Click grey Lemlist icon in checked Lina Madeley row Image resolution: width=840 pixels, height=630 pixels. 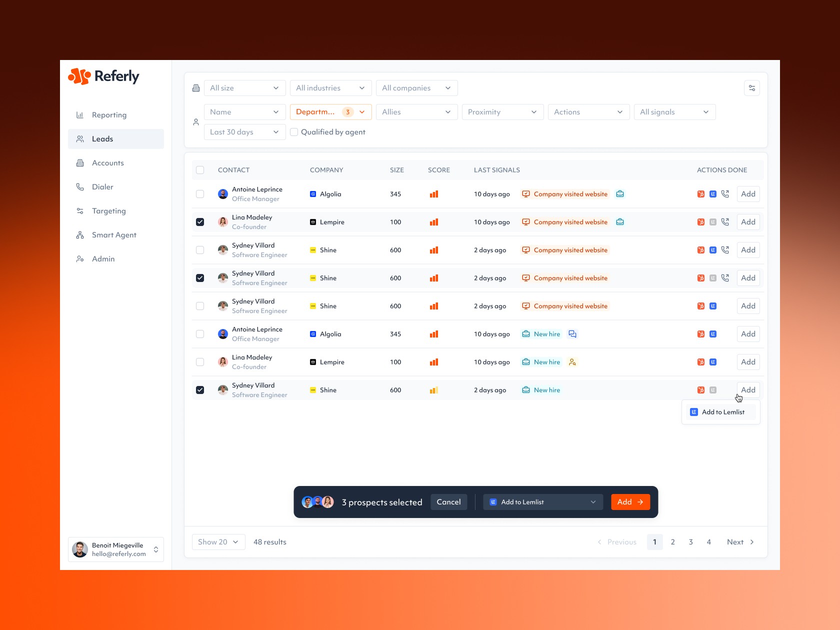[713, 222]
